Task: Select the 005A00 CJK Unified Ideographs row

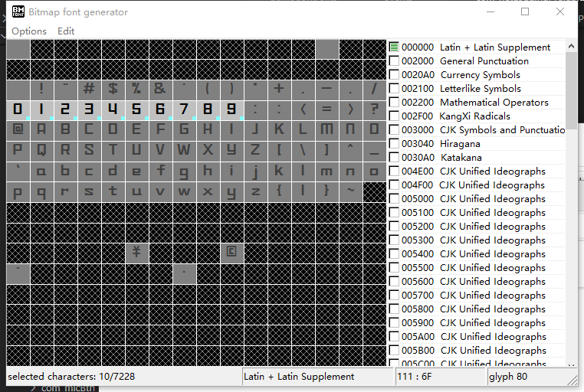Action: point(477,337)
